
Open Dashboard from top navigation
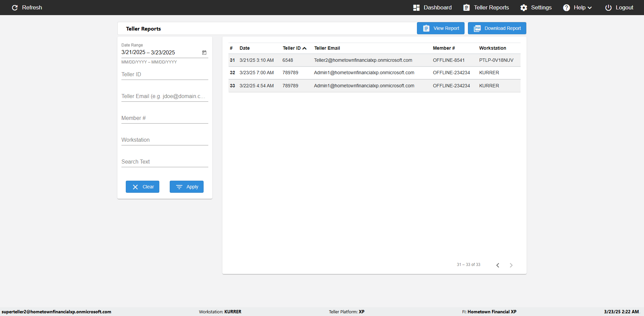tap(432, 7)
